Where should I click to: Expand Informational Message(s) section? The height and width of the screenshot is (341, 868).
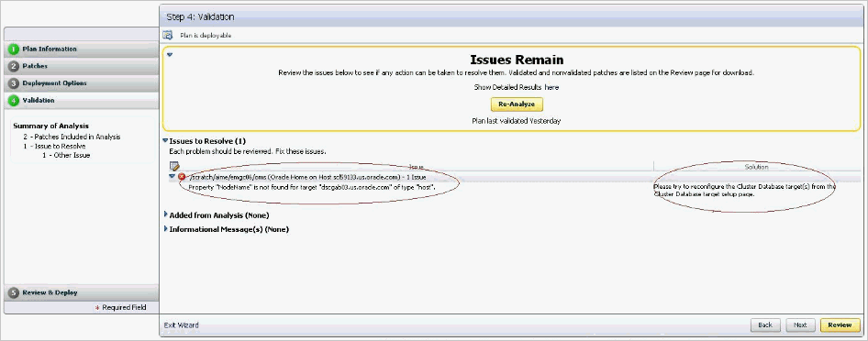[x=165, y=229]
